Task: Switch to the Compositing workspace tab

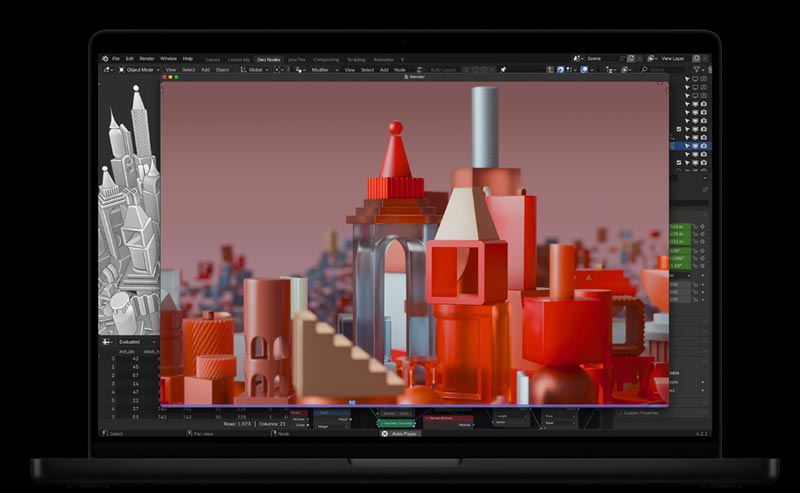Action: (x=326, y=59)
